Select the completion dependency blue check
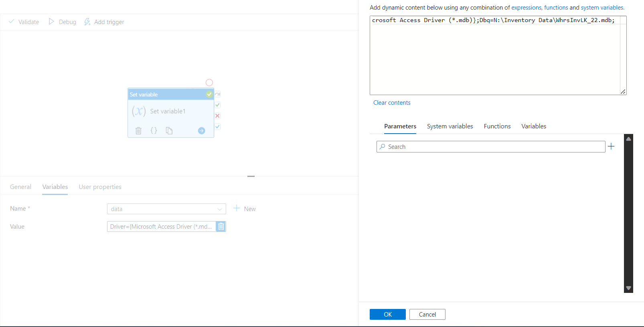The image size is (644, 327). [217, 127]
